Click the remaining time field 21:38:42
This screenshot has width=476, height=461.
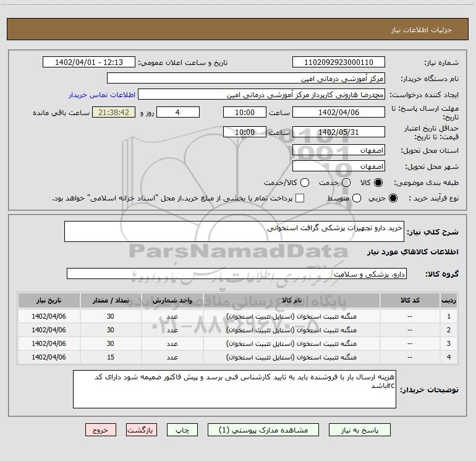tap(114, 112)
